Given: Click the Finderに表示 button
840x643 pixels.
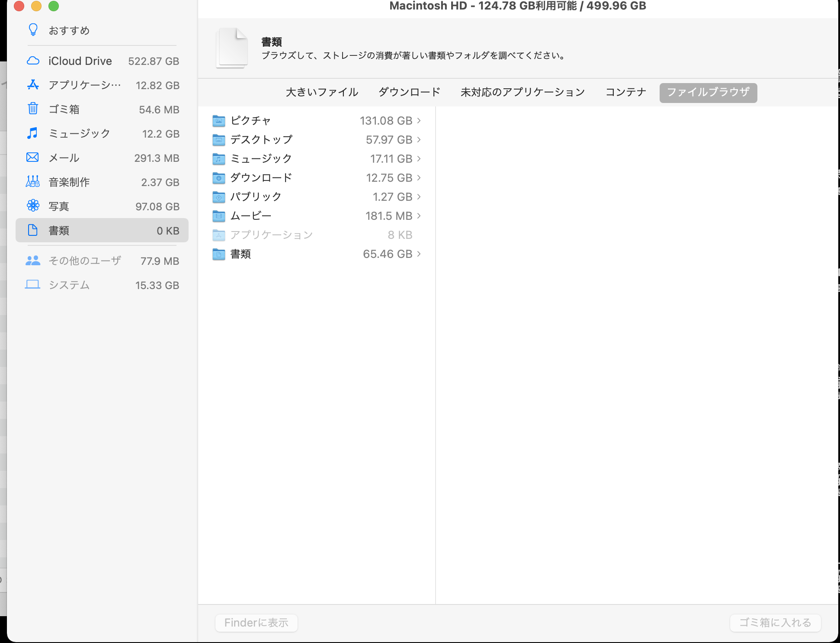Looking at the screenshot, I should click(256, 623).
